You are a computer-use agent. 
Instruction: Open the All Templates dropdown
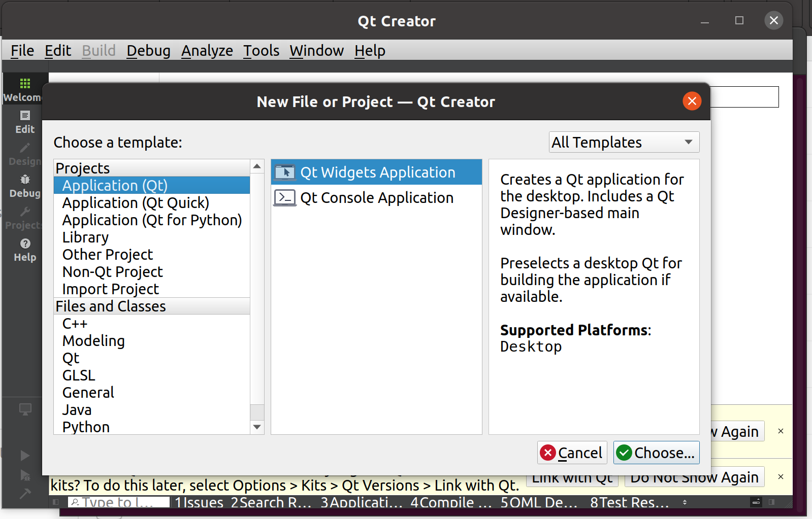pos(624,142)
